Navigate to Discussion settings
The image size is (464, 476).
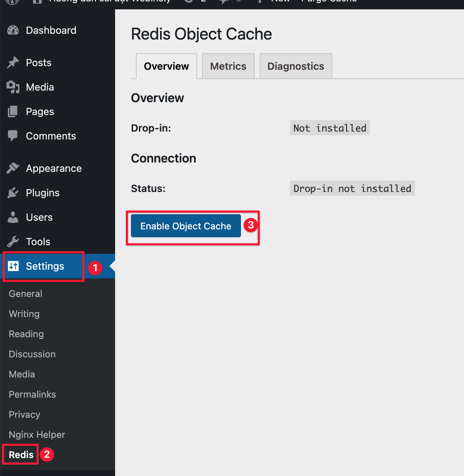point(32,354)
